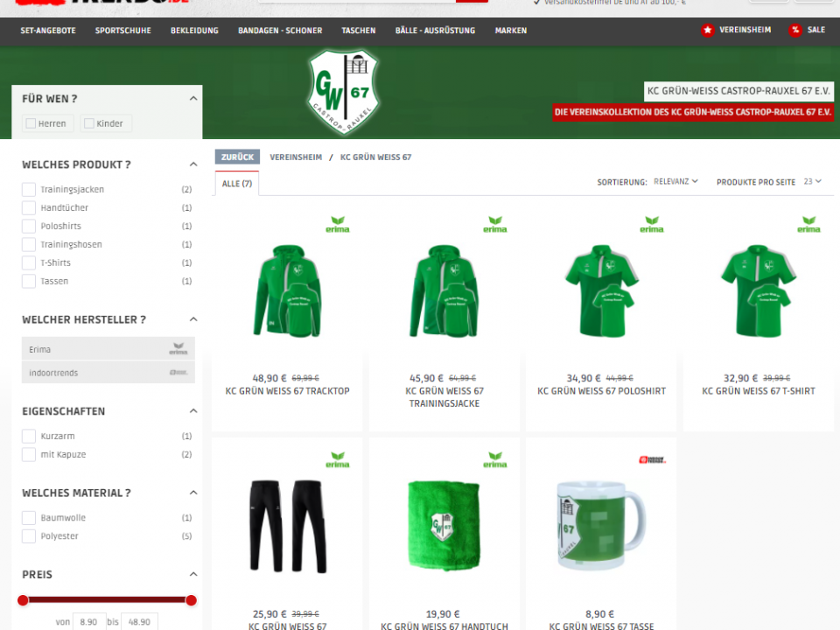Image resolution: width=840 pixels, height=630 pixels.
Task: Check the Trainingsjacken filter checkbox
Action: [29, 190]
